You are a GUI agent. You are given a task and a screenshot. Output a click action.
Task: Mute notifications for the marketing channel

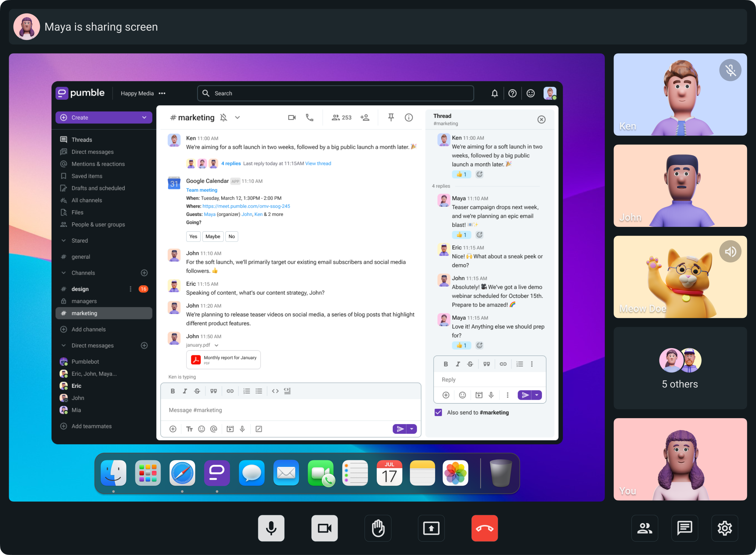(x=223, y=117)
